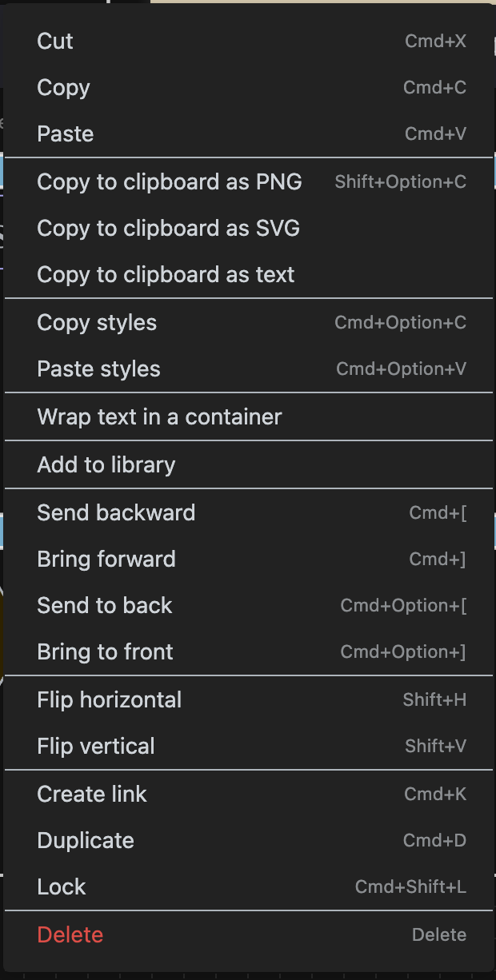Choose Copy to clipboard as SVG

[169, 229]
